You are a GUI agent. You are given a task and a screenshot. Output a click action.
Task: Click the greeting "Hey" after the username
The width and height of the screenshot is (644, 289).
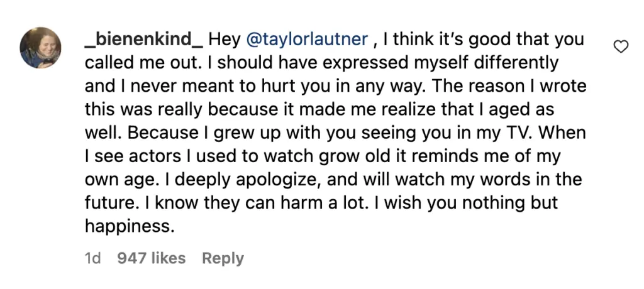click(225, 40)
